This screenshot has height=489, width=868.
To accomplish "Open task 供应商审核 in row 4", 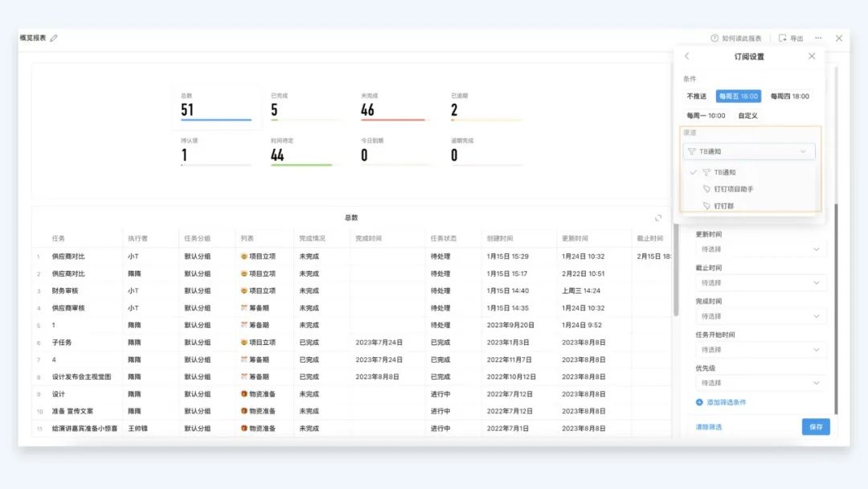I will tap(68, 308).
